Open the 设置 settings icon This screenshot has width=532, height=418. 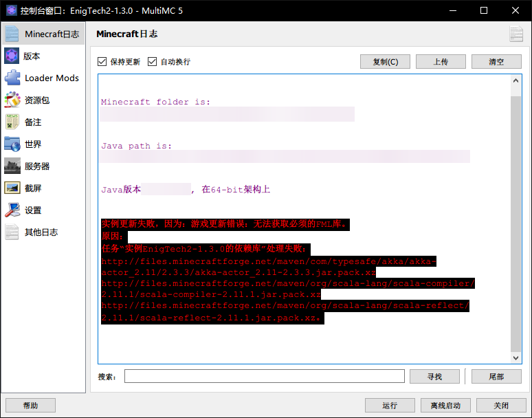click(12, 210)
